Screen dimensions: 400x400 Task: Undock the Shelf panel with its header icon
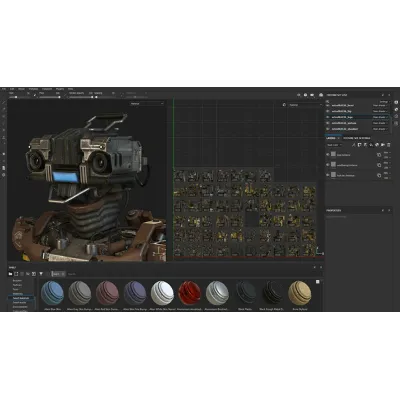click(315, 267)
